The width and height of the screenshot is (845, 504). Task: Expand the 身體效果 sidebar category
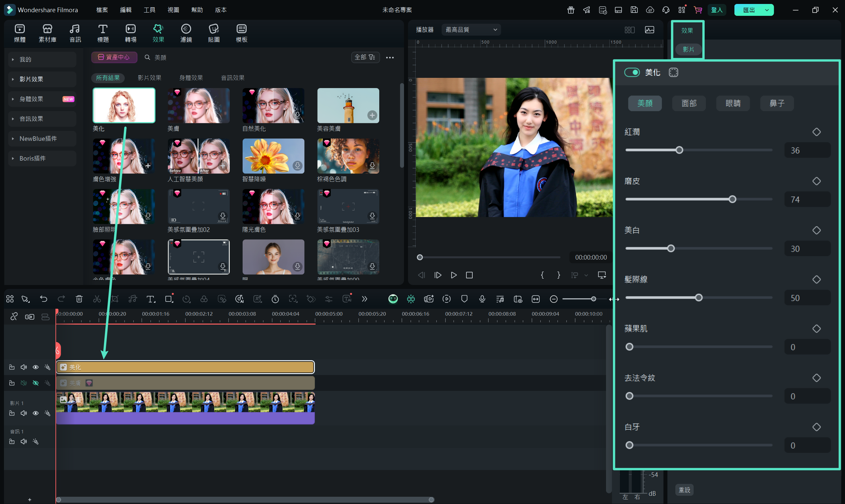click(42, 99)
